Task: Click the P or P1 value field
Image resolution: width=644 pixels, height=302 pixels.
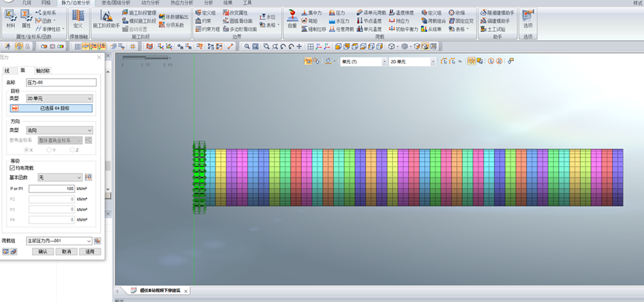Action: pos(51,189)
